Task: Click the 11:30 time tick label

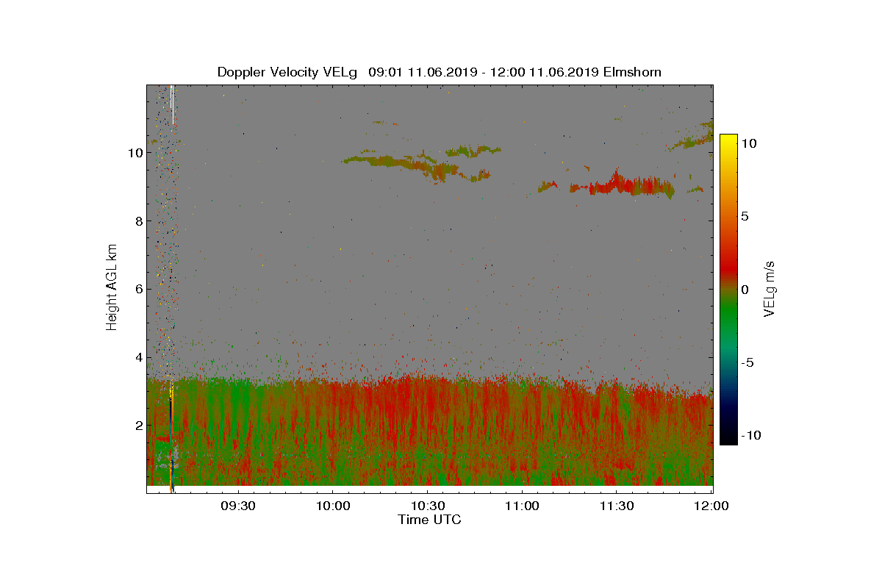Action: [x=617, y=506]
